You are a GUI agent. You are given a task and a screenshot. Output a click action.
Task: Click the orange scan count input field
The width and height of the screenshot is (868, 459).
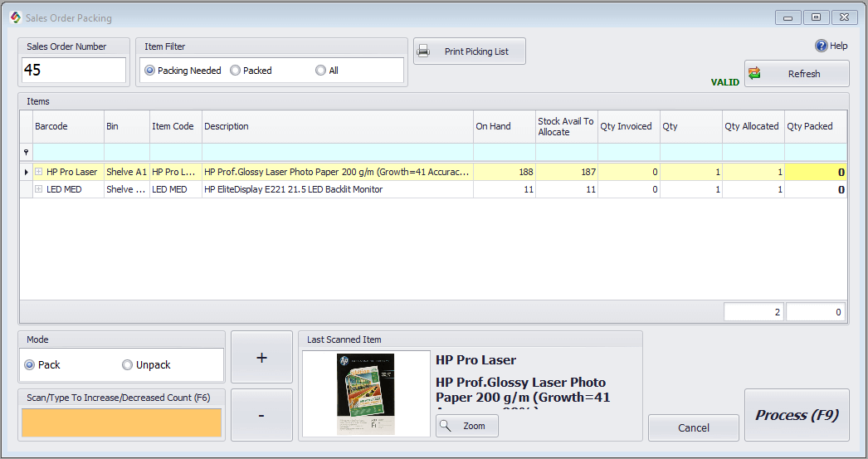coord(122,423)
